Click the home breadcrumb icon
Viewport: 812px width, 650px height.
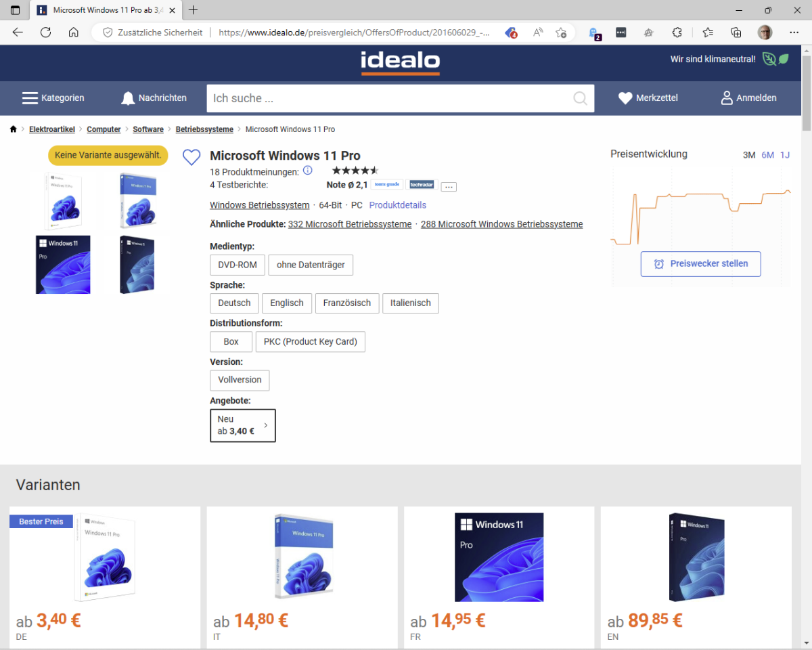pyautogui.click(x=13, y=129)
